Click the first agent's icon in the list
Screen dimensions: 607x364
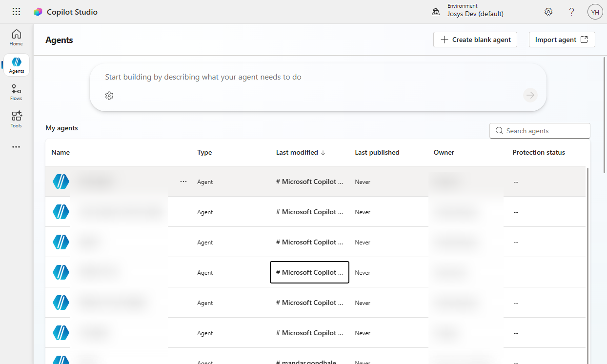click(61, 182)
